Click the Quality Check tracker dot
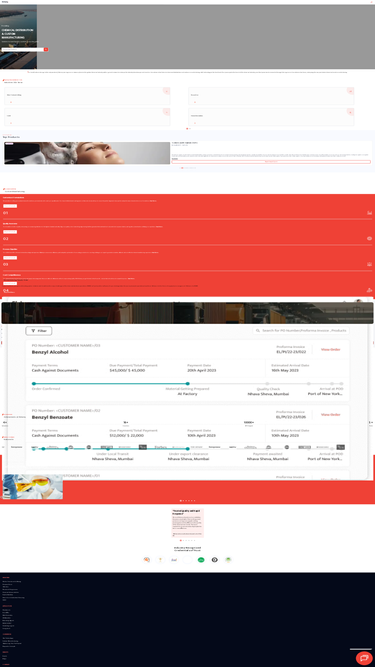 tap(268, 384)
